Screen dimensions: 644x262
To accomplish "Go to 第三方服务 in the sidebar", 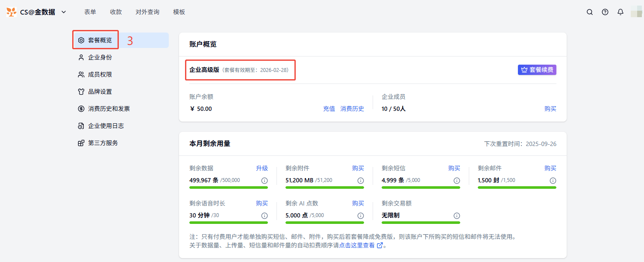I will (103, 143).
